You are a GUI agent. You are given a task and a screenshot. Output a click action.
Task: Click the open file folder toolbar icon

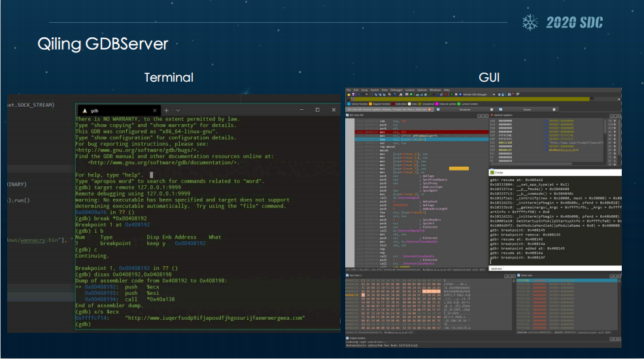tap(348, 94)
